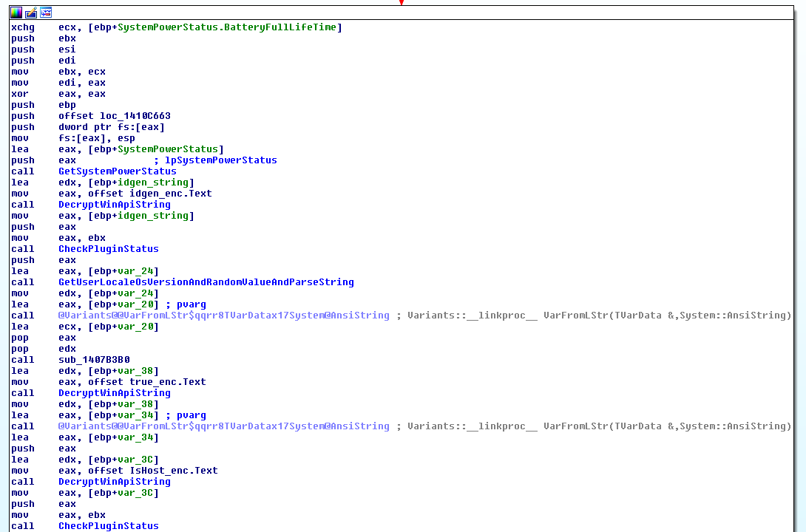
Task: Click the third node header icon with arrows
Action: click(x=46, y=13)
